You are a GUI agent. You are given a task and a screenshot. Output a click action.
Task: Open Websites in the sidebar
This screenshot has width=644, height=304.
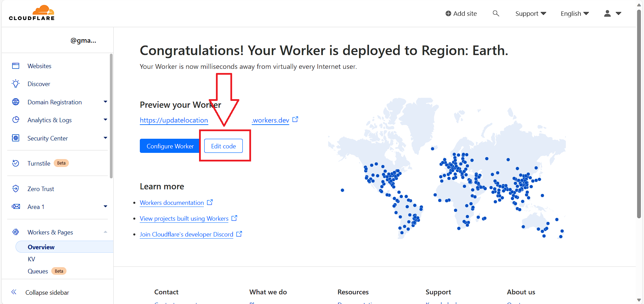(39, 66)
